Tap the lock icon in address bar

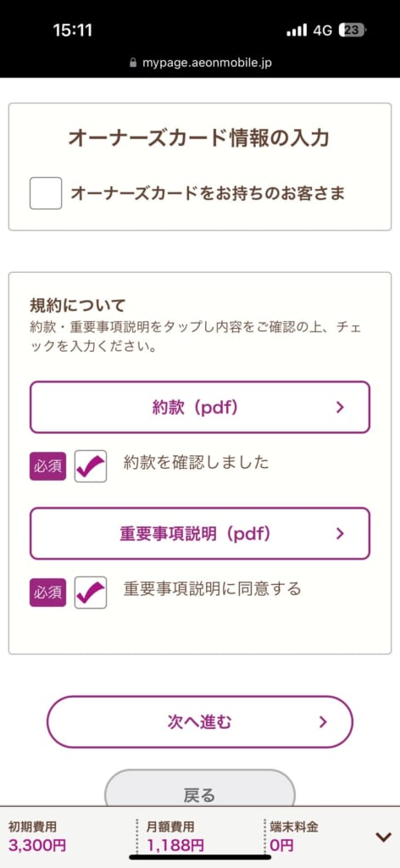point(133,63)
